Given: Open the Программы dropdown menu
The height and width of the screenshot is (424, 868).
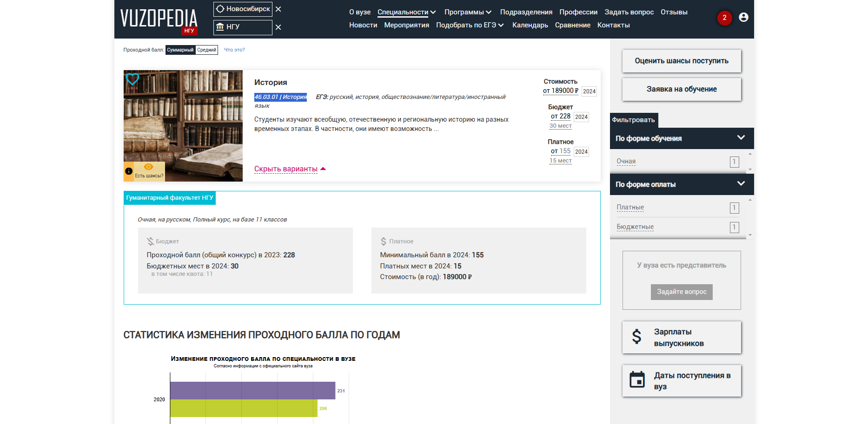Looking at the screenshot, I should click(x=468, y=12).
